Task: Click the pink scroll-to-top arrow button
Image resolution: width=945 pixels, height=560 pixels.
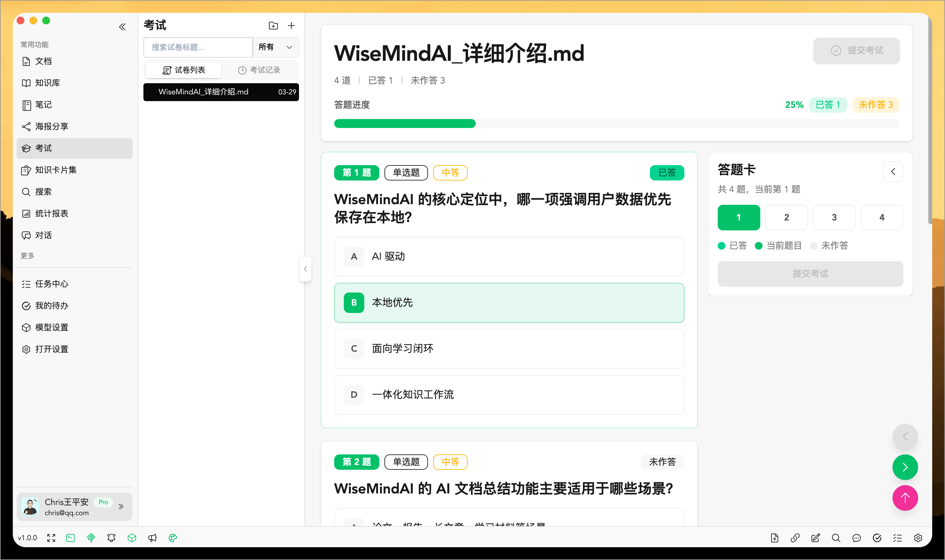Action: point(905,498)
